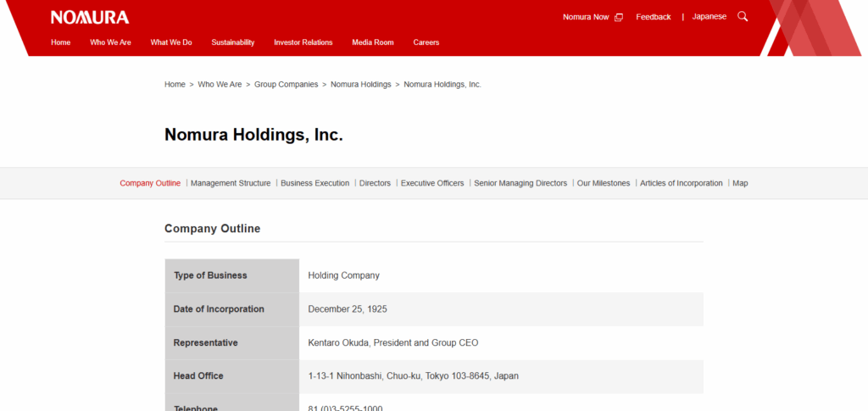Click Nomura Holdings breadcrumb link
This screenshot has height=411, width=868.
tap(361, 85)
